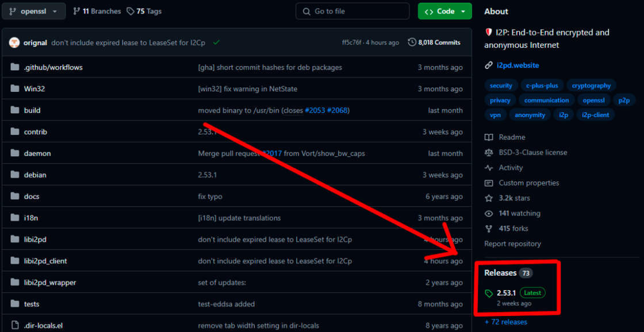Click the file icon beside .dir-locals.el
Image resolution: width=644 pixels, height=332 pixels.
point(15,326)
